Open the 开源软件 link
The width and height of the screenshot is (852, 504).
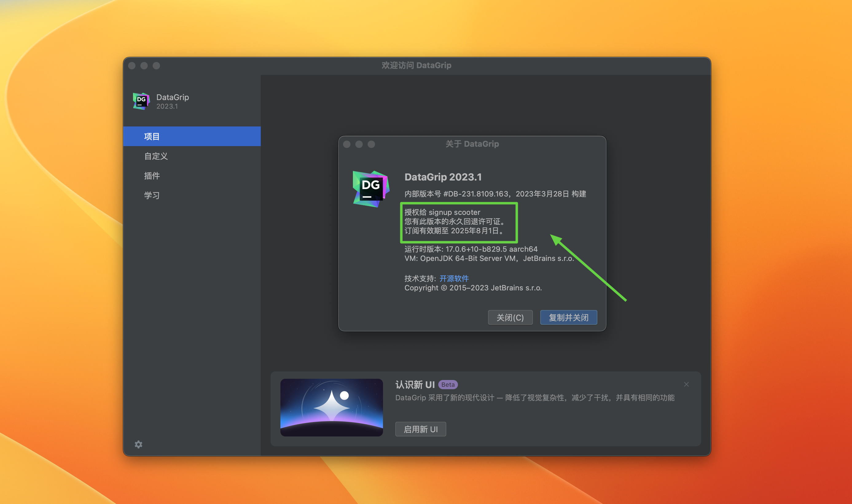click(454, 278)
